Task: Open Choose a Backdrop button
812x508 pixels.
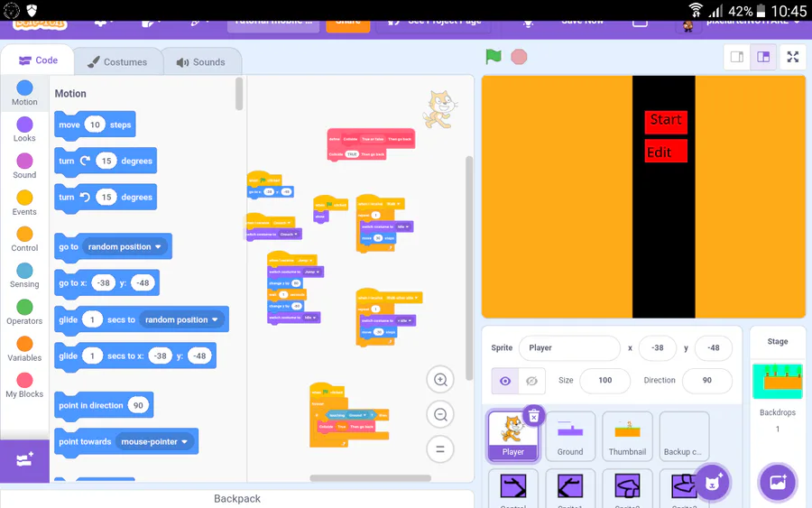Action: 778,482
